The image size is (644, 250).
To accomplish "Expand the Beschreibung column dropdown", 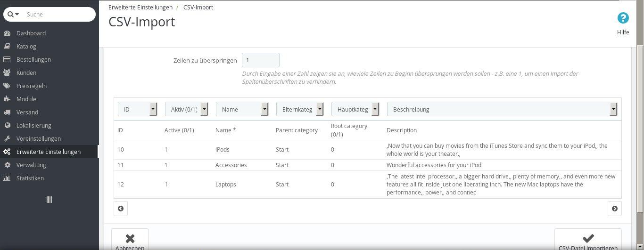I will click(x=502, y=109).
